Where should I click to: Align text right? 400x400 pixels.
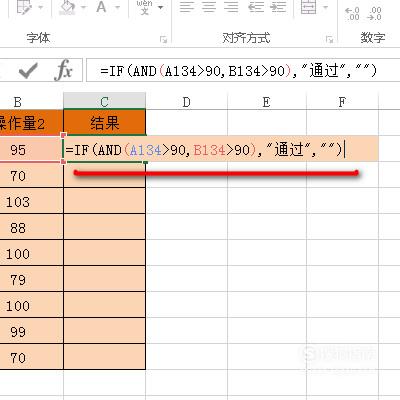231,7
